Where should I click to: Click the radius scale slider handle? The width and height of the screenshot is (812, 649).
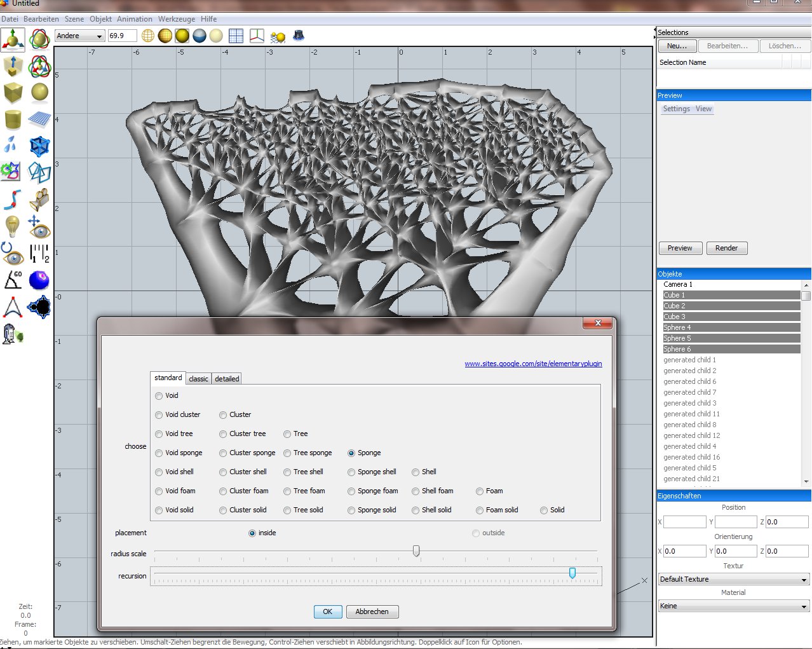point(416,550)
